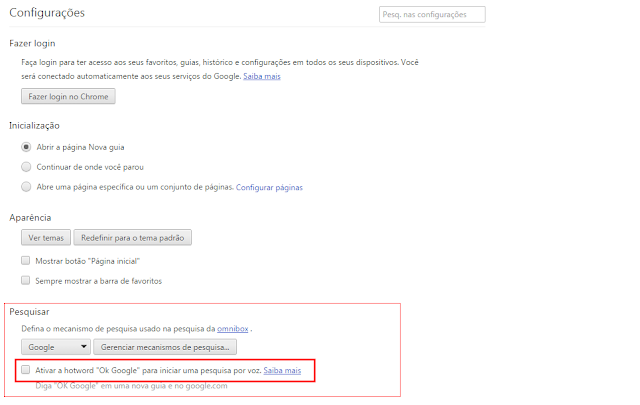Image resolution: width=640 pixels, height=405 pixels.
Task: Enable 'Mostrar botão Página inicial' checkbox
Action: click(x=26, y=260)
